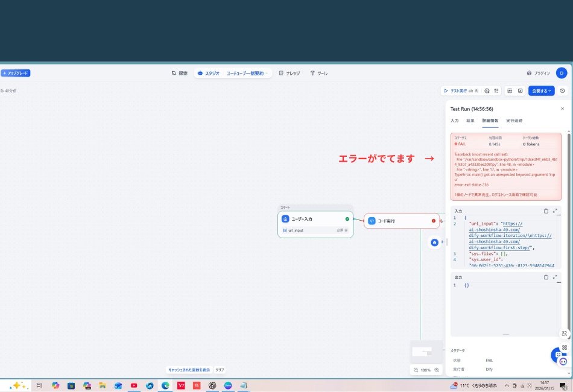The image size is (573, 392).
Task: Open the ENV environment variables panel
Action: click(x=511, y=90)
